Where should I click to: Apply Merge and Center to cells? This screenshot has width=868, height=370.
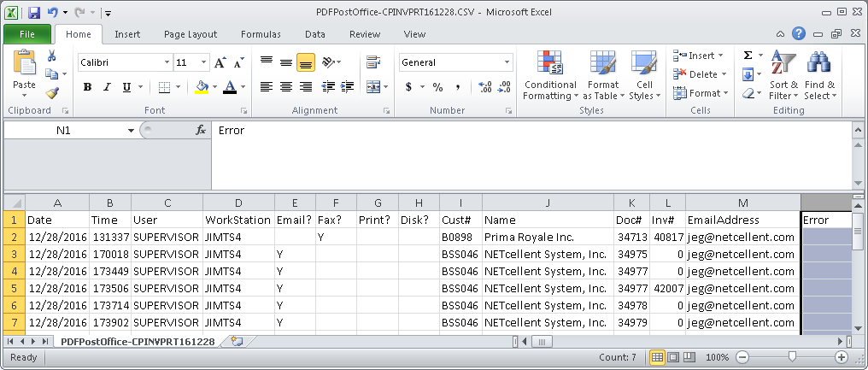coord(372,86)
